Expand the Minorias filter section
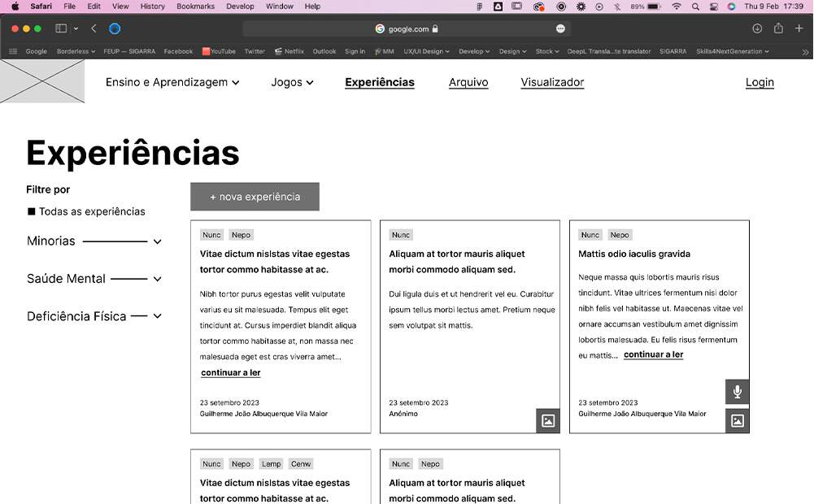The height and width of the screenshot is (504, 814). pyautogui.click(x=157, y=241)
